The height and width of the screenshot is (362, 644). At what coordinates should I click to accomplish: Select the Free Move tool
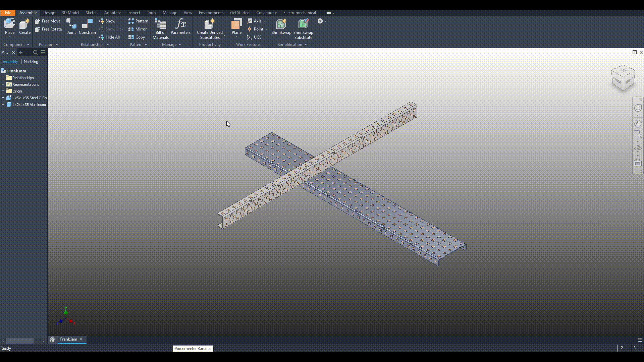pos(48,21)
